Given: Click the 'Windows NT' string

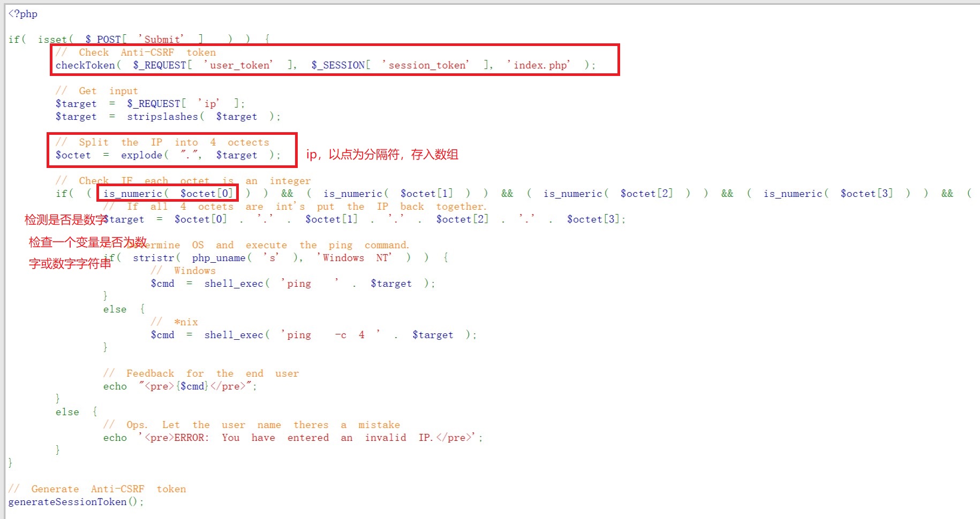Looking at the screenshot, I should coord(355,258).
